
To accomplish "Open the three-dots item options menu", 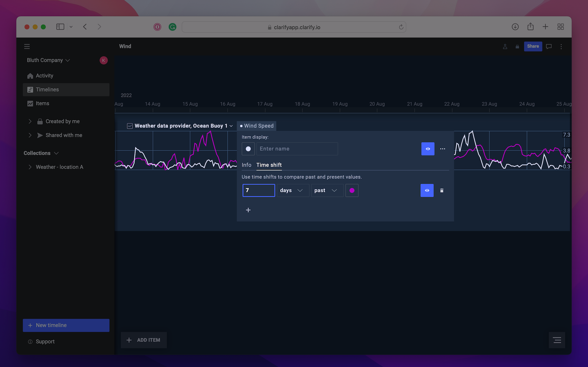I will [x=442, y=149].
